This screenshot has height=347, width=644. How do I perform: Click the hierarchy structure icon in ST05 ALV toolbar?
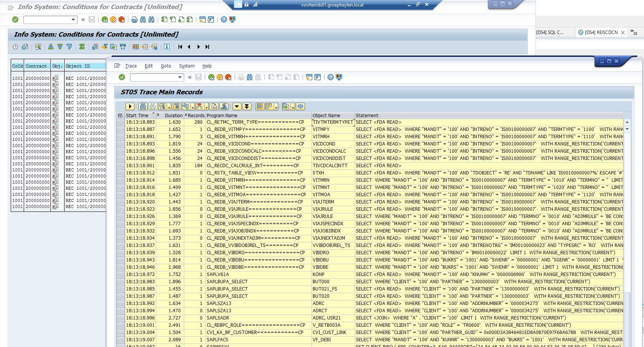(x=200, y=107)
